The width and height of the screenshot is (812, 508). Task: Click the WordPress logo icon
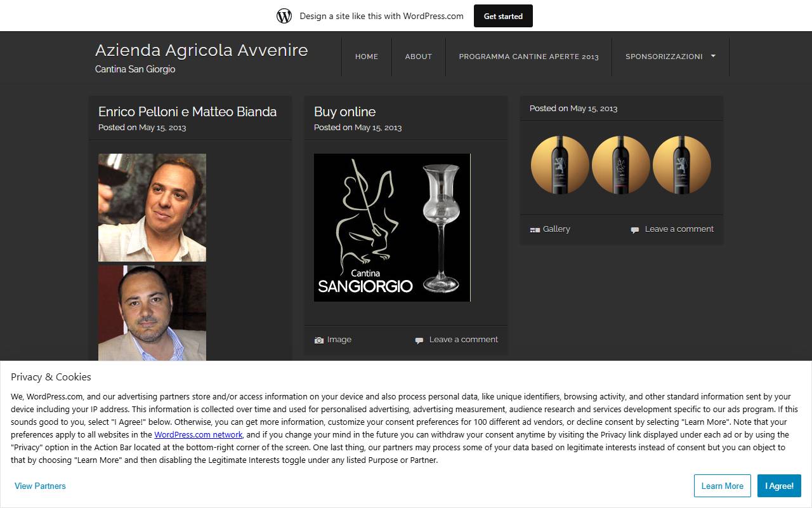(x=284, y=16)
